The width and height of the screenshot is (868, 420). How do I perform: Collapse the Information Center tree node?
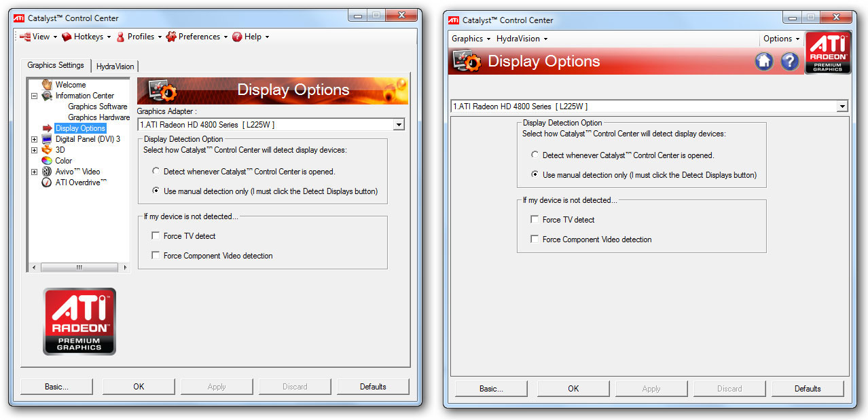click(34, 96)
